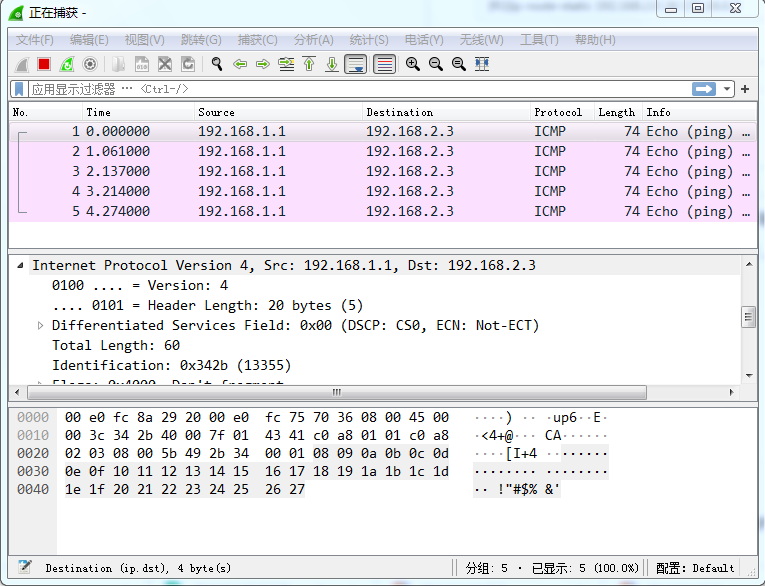Image resolution: width=765 pixels, height=586 pixels.
Task: Select packet 2 at time 1.061000
Action: (383, 151)
